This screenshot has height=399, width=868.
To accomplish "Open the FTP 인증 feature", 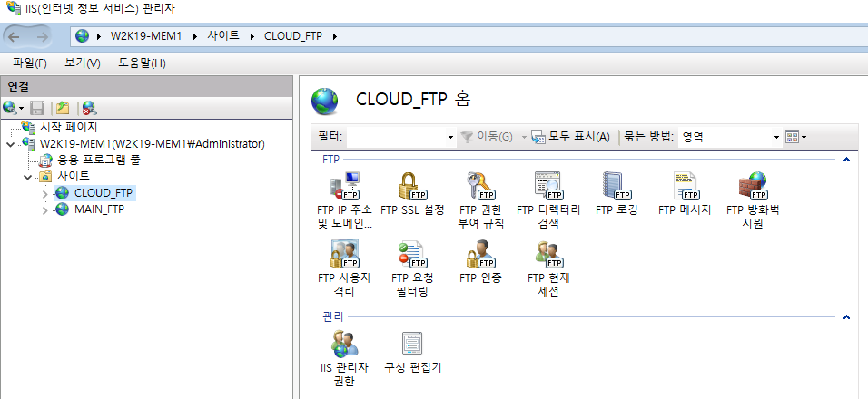I will (x=481, y=262).
